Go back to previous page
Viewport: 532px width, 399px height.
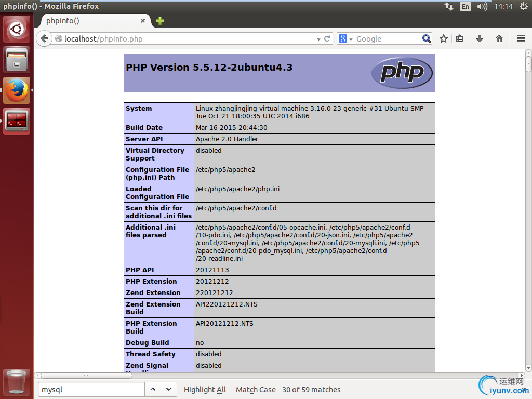tap(44, 38)
